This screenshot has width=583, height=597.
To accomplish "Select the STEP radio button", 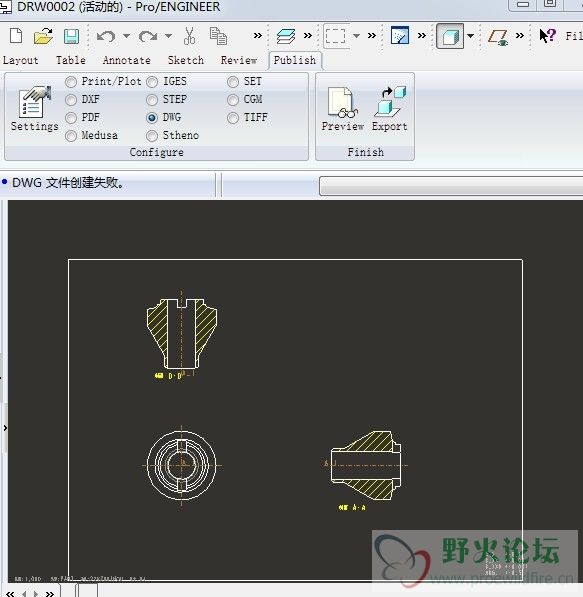I will click(x=152, y=100).
